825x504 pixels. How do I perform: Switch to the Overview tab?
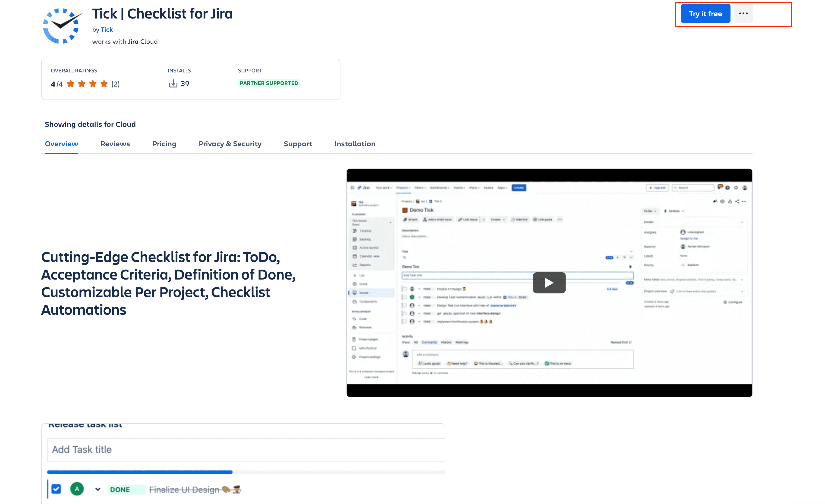(62, 144)
